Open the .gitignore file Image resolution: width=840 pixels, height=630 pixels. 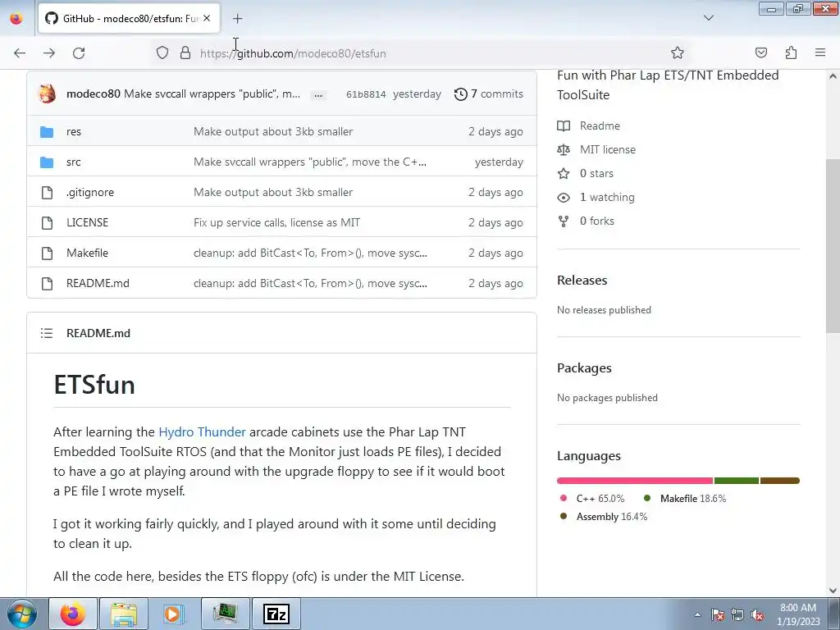tap(90, 192)
